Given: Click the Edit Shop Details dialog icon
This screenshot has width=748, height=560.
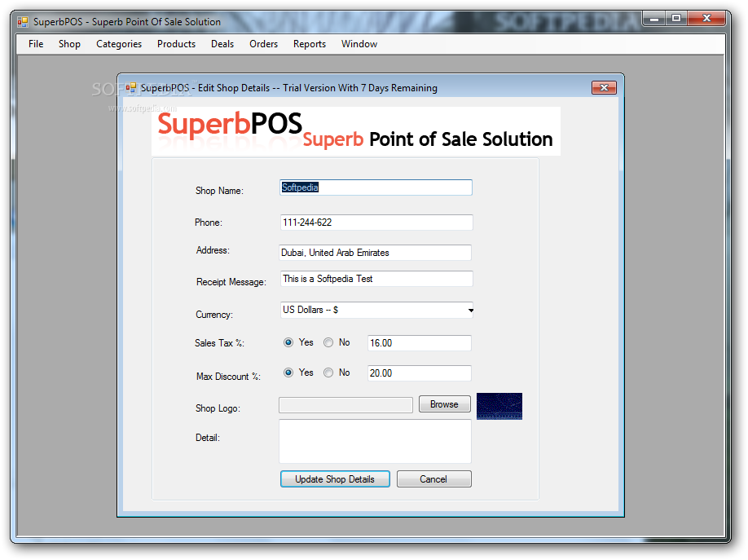Looking at the screenshot, I should [x=131, y=88].
